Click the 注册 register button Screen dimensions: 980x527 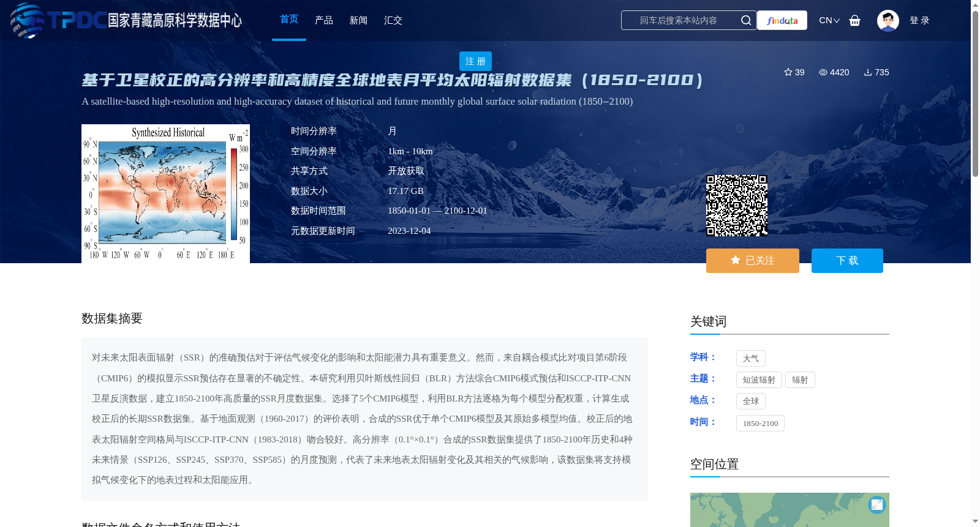(x=475, y=61)
